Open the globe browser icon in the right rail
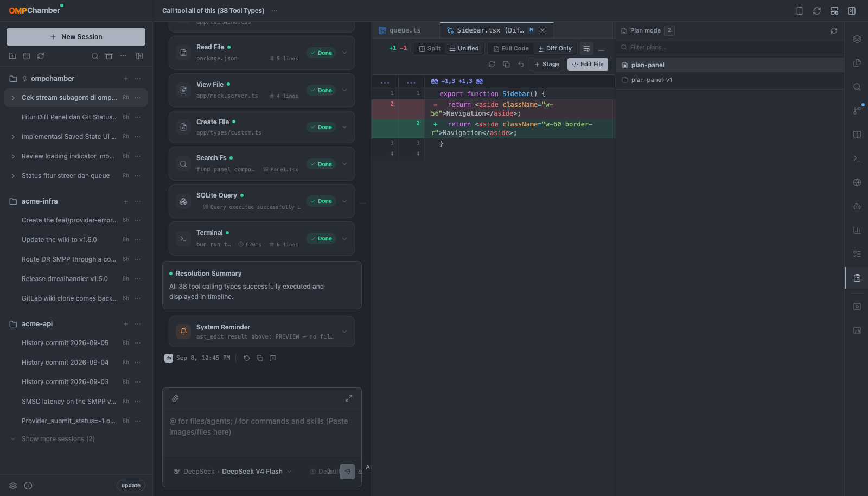Viewport: 868px width, 496px height. [857, 182]
